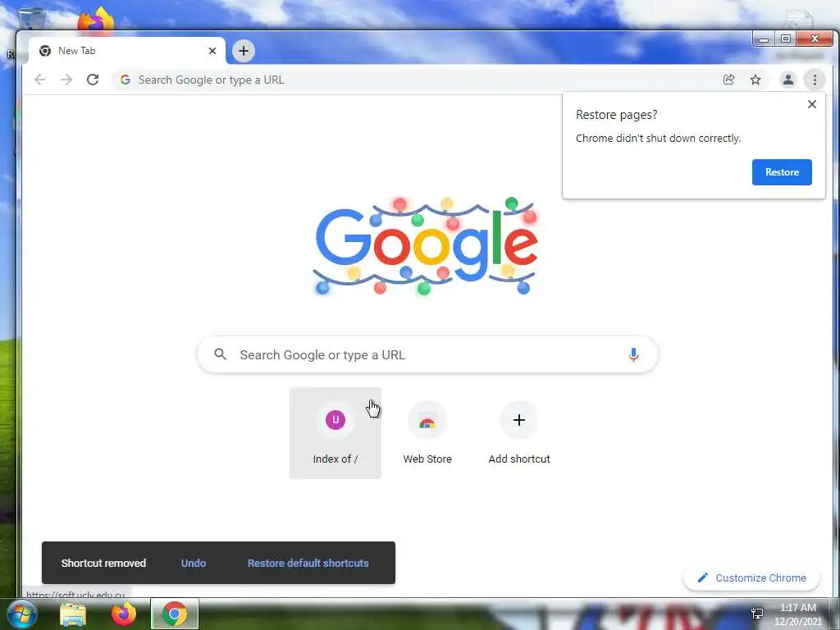840x630 pixels.
Task: Start voice search with the microphone icon
Action: pyautogui.click(x=633, y=354)
